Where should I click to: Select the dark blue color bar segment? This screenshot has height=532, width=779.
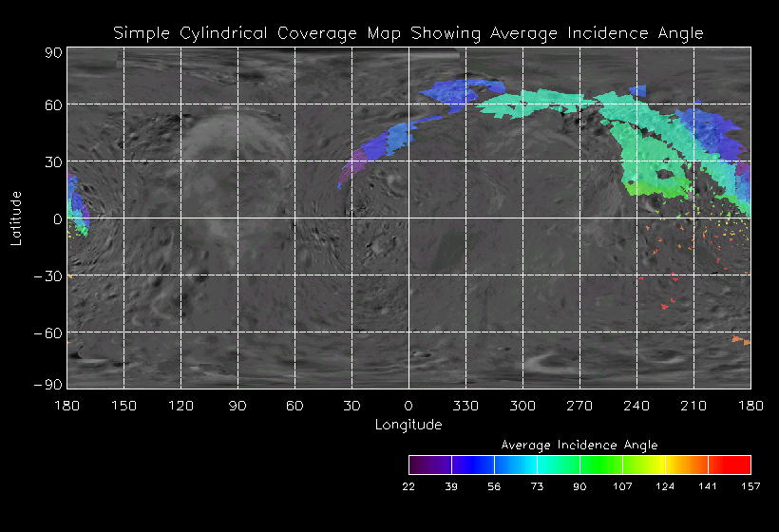[472, 465]
